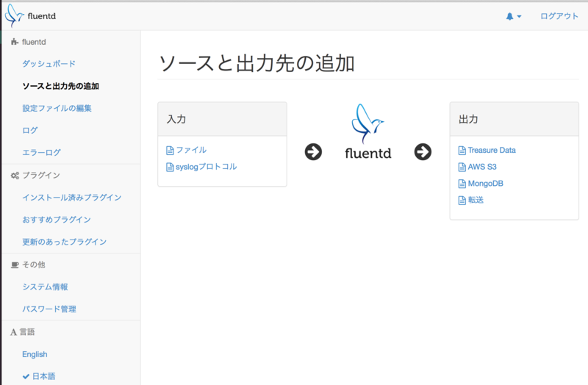The width and height of the screenshot is (588, 385).
Task: Open おすすめプラグイン page
Action: (x=57, y=220)
